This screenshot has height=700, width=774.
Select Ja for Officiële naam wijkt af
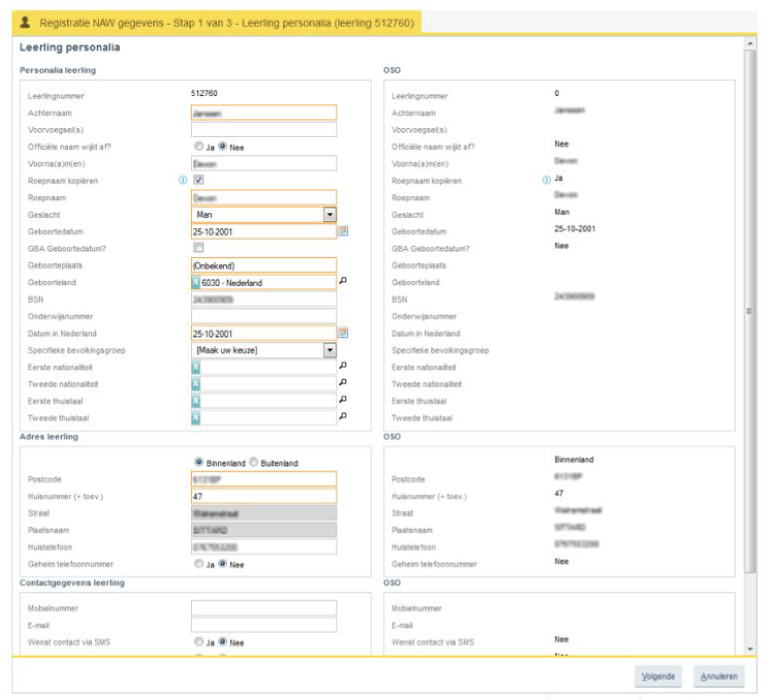[x=199, y=146]
